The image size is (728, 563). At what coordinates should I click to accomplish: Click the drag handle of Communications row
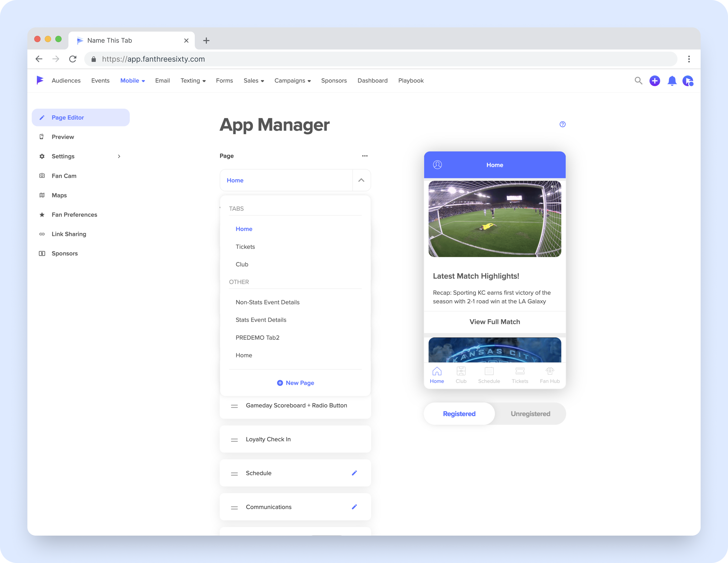pyautogui.click(x=234, y=508)
